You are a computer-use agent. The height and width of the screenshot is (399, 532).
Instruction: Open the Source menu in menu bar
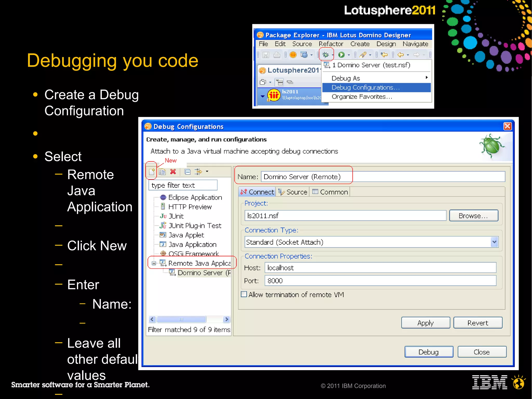(x=302, y=44)
